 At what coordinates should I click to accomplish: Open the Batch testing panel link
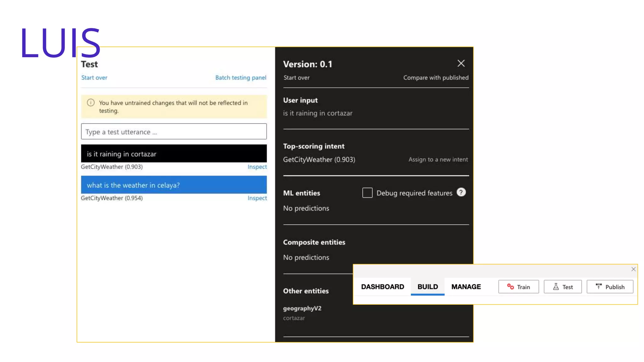tap(241, 78)
